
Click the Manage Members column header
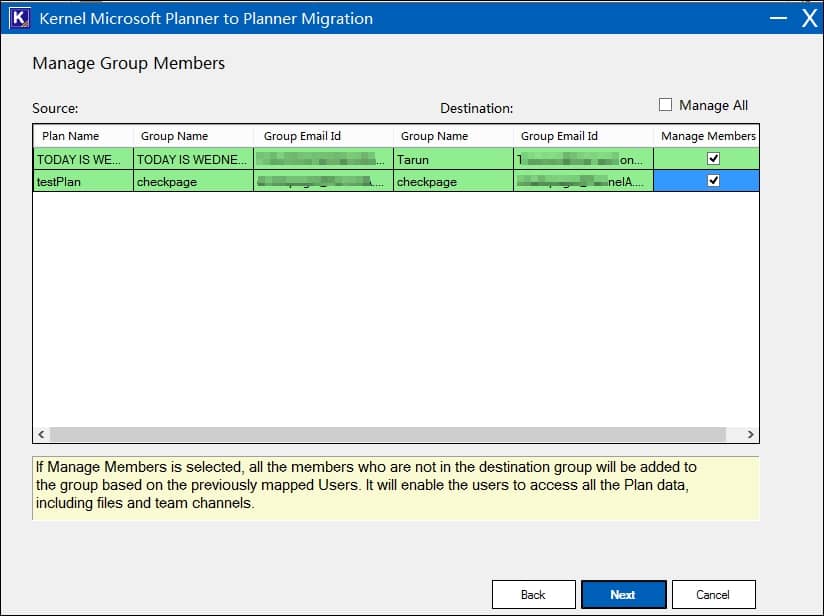[706, 136]
